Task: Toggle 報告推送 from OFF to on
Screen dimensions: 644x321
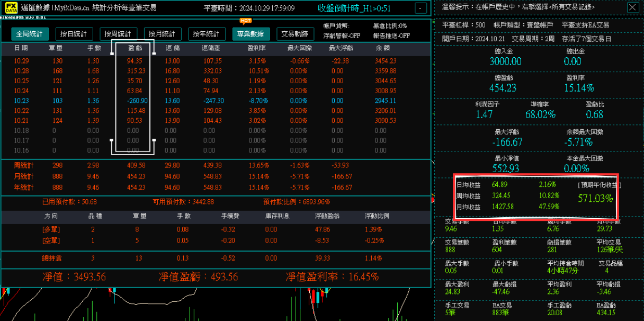Action: [392, 34]
